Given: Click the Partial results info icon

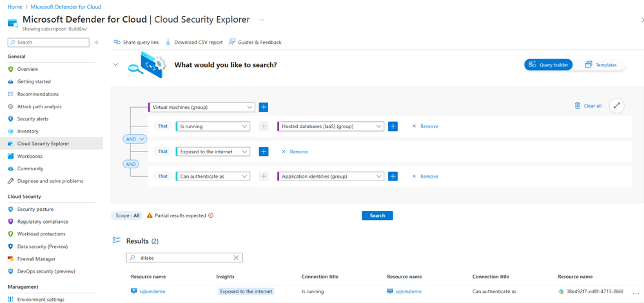Looking at the screenshot, I should coord(211,215).
